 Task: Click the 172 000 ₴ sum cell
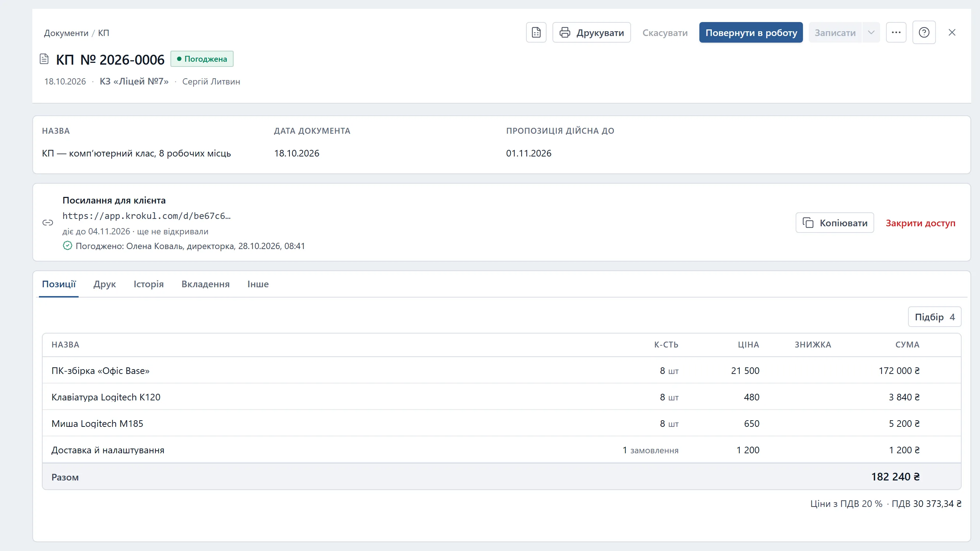coord(899,371)
